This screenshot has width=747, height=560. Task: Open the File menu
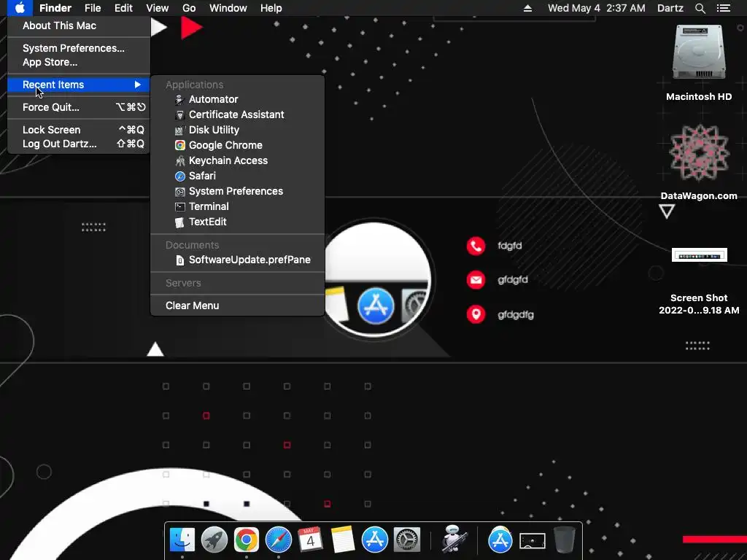[93, 8]
